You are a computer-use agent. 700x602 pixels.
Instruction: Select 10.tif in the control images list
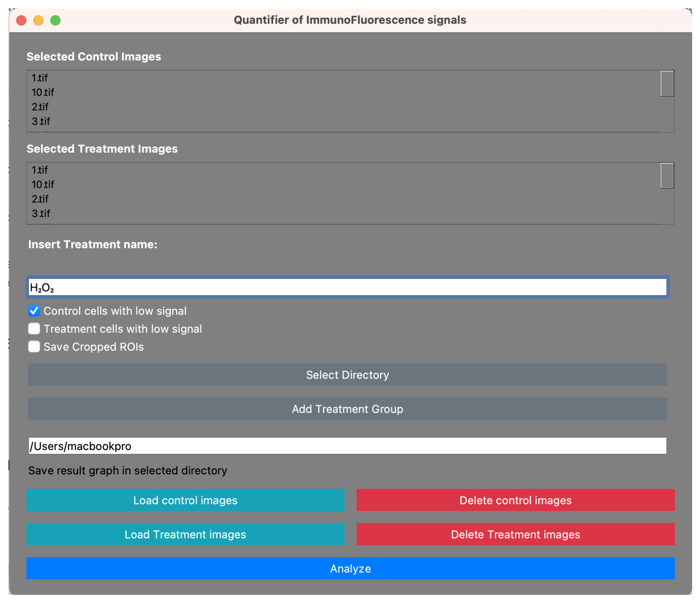43,92
